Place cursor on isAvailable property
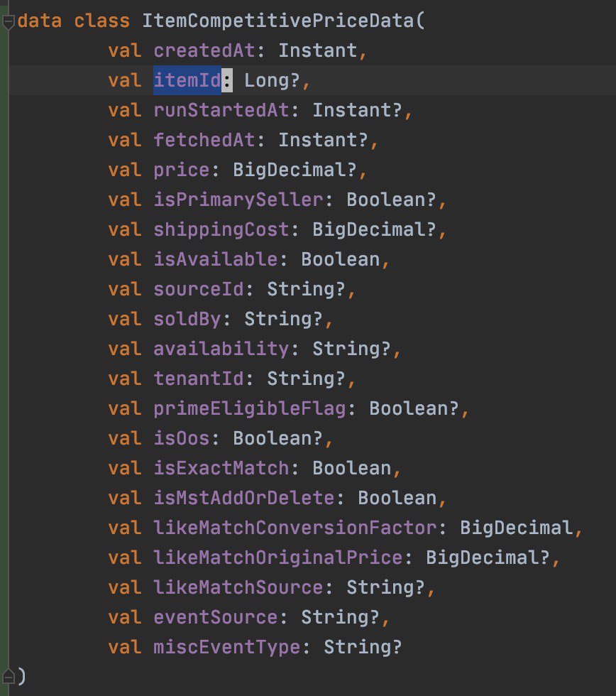The width and height of the screenshot is (616, 696). (216, 259)
